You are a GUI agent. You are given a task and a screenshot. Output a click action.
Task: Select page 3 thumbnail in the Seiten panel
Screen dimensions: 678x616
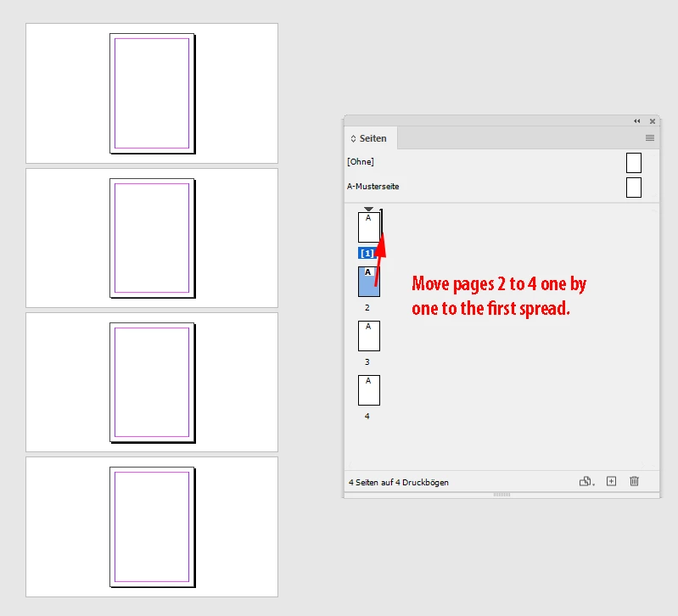coord(369,336)
